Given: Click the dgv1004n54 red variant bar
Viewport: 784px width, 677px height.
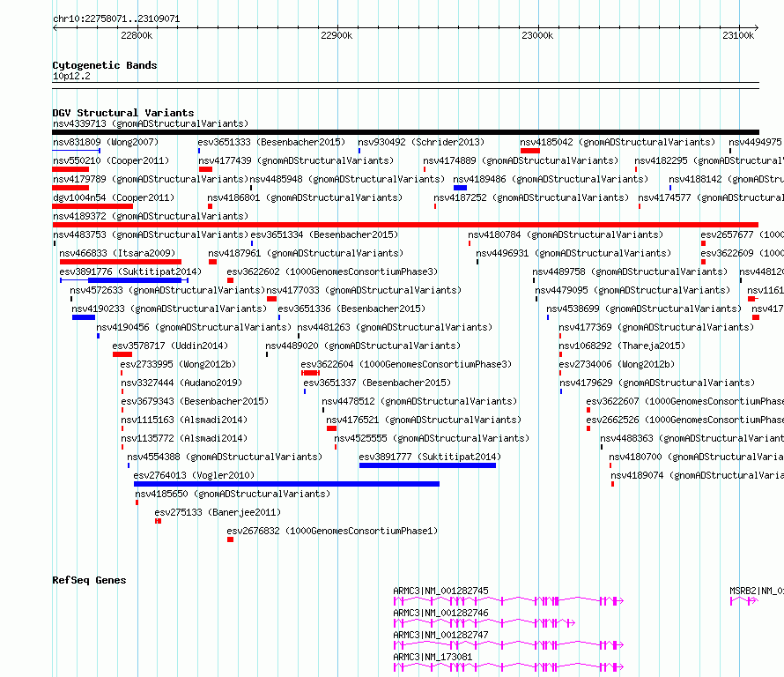Looking at the screenshot, I should point(92,206).
